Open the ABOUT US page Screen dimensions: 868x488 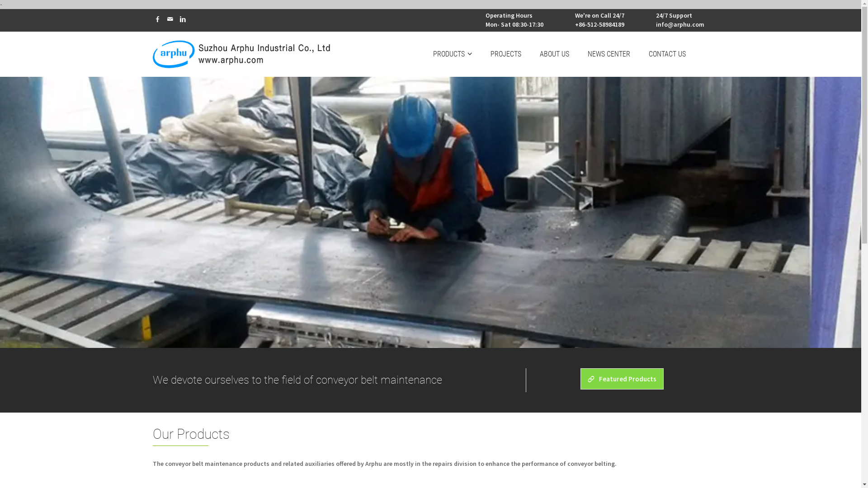pos(554,54)
